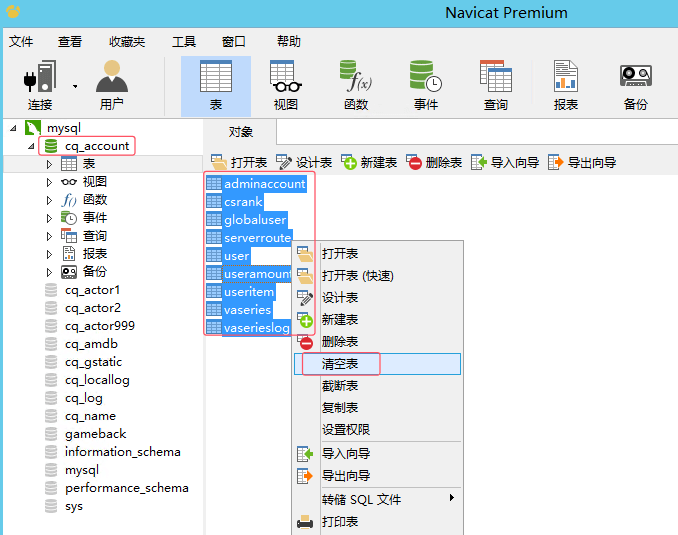Select the serverroute table
Image resolution: width=678 pixels, height=535 pixels.
[249, 238]
